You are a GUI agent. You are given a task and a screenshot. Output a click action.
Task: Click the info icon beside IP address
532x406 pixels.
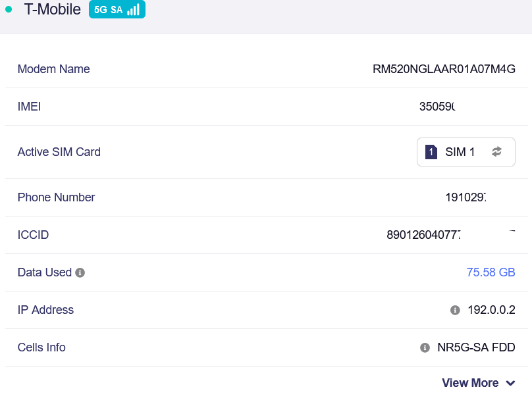point(454,310)
